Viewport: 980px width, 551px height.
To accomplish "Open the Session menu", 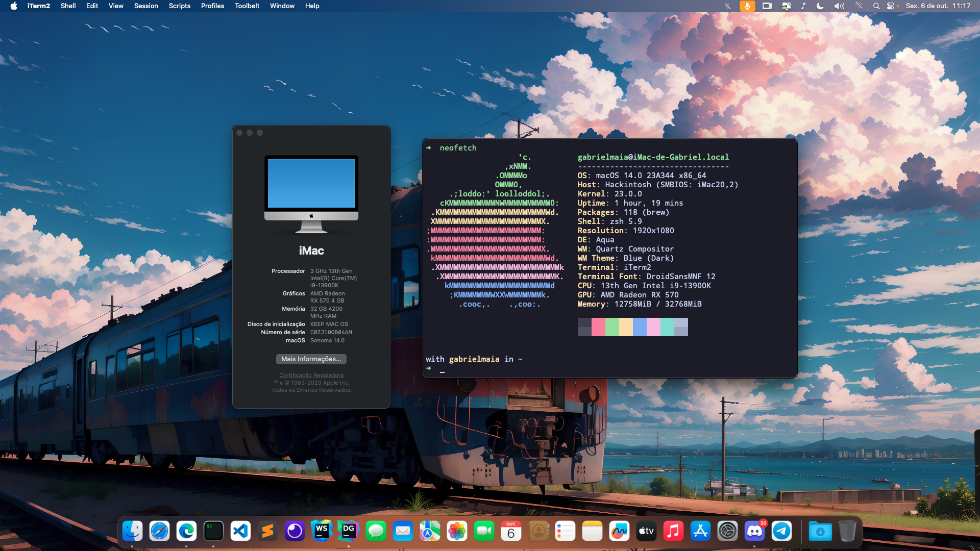I will click(146, 6).
